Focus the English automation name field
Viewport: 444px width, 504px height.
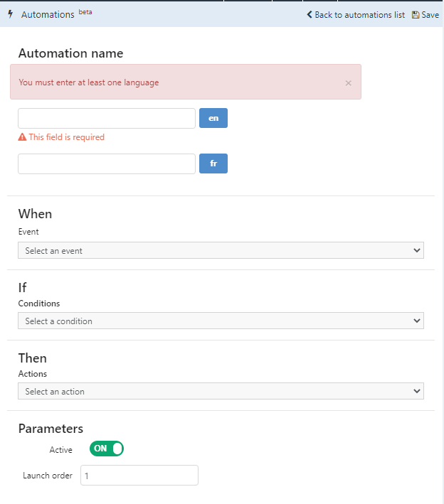pyautogui.click(x=107, y=118)
